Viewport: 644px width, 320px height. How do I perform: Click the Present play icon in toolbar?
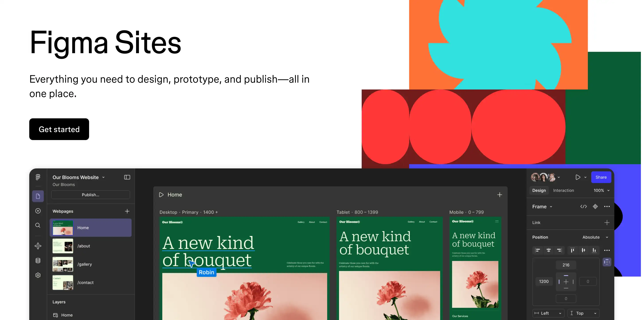coord(578,177)
